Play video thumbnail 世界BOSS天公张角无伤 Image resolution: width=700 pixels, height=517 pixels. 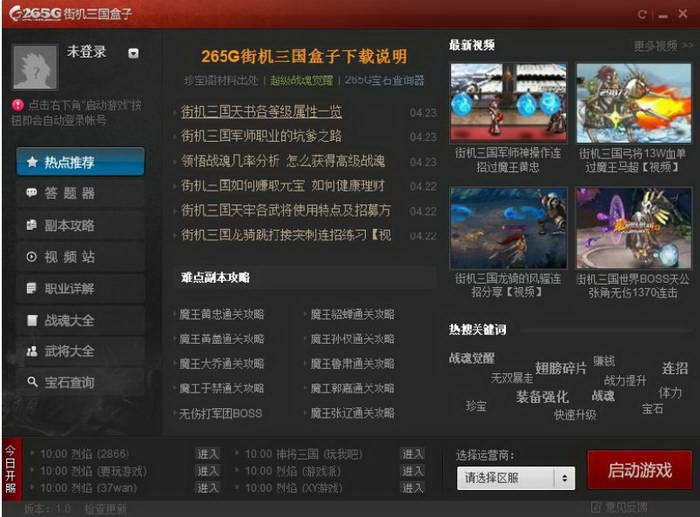pyautogui.click(x=633, y=228)
